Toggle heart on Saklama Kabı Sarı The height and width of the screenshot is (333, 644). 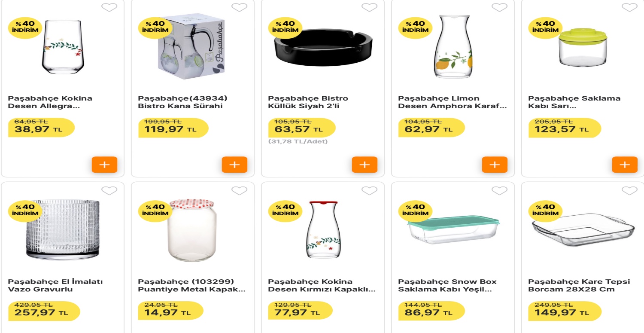pos(629,7)
